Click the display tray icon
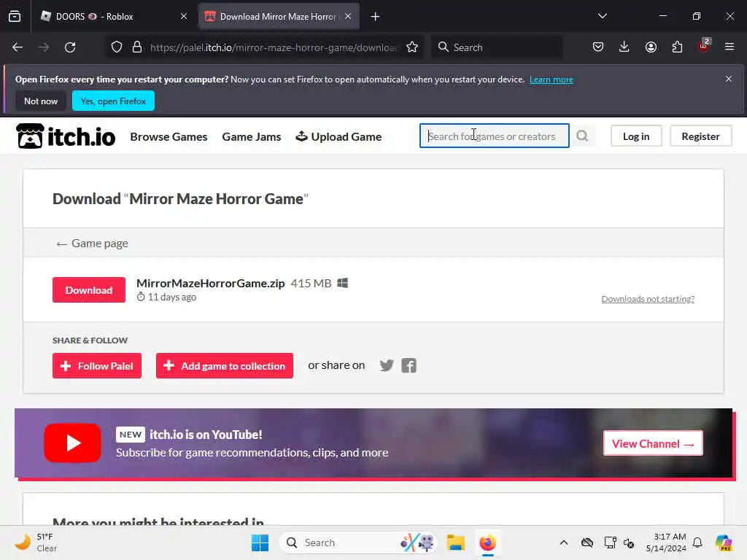Screen dimensions: 747x560 610,542
